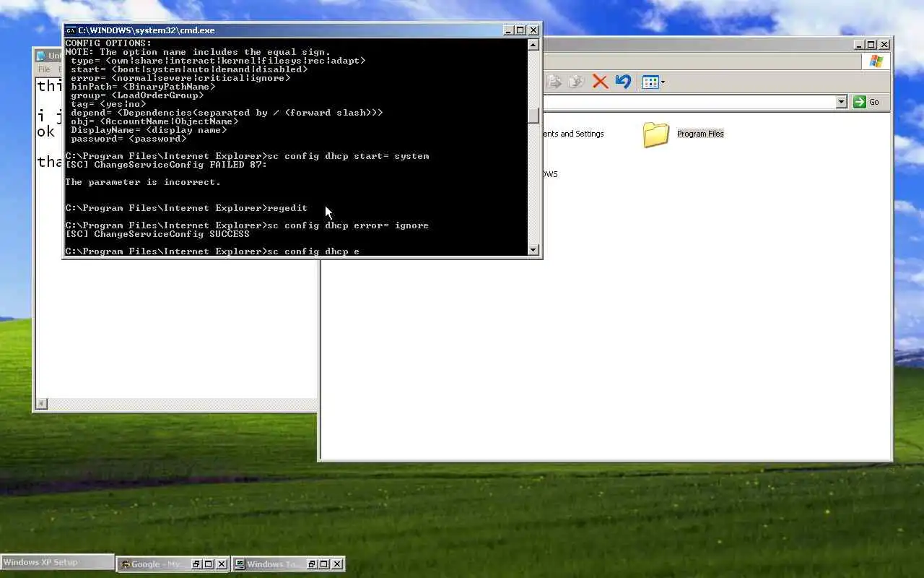Click 'sc config dhcp error= ignore' line

(247, 225)
